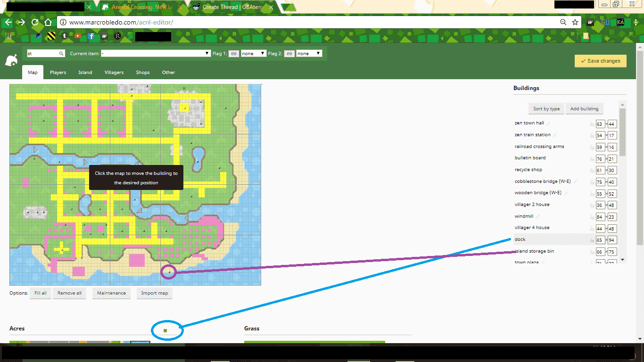Bookmark this page with the star icon
This screenshot has height=362, width=644.
pos(575,22)
